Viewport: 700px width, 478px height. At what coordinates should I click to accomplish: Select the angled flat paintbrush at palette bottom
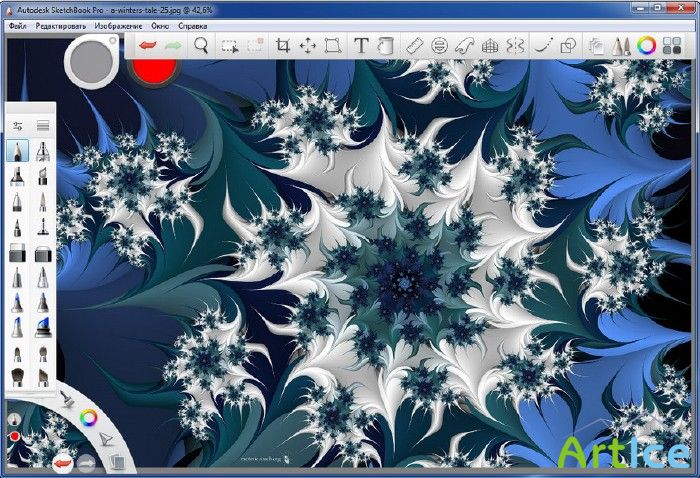click(43, 378)
